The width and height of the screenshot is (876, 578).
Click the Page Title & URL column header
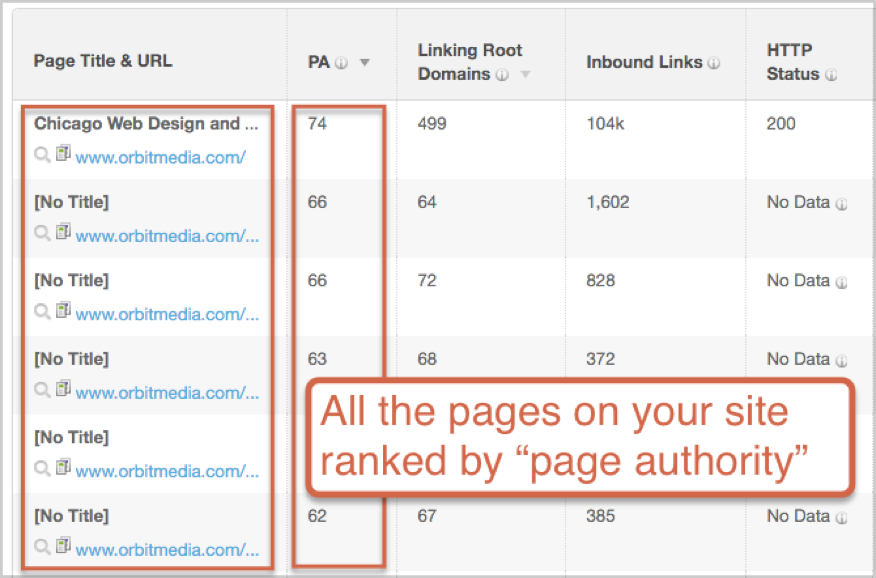[103, 61]
